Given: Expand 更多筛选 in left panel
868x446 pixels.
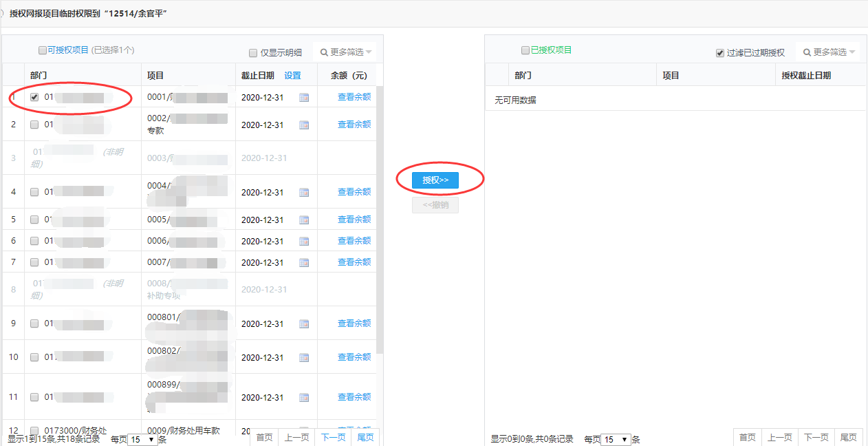Looking at the screenshot, I should pos(346,52).
